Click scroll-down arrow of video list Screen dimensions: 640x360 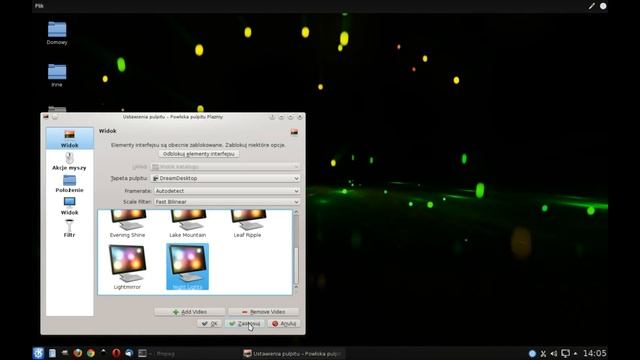click(296, 287)
